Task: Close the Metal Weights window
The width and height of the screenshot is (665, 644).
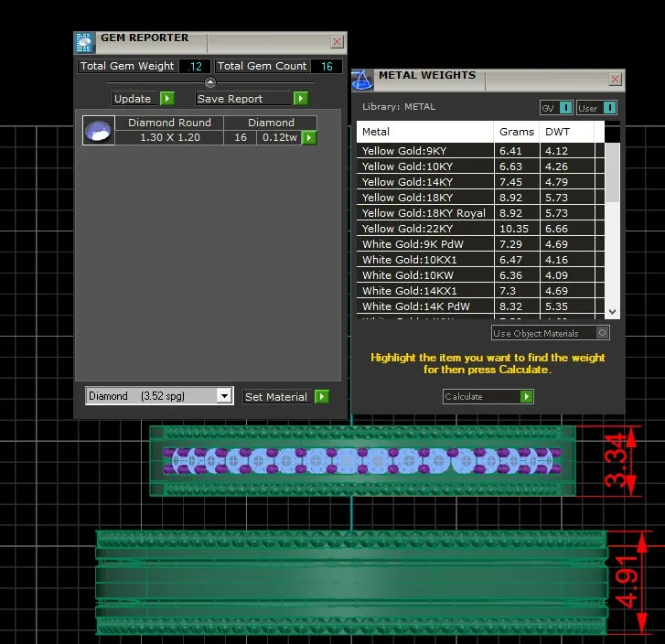Action: 615,79
